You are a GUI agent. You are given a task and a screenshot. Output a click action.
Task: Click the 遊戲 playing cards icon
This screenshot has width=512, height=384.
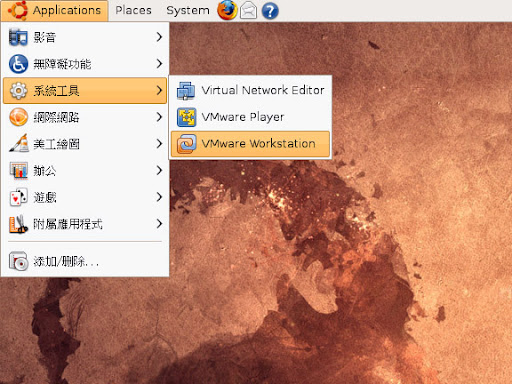(x=18, y=197)
